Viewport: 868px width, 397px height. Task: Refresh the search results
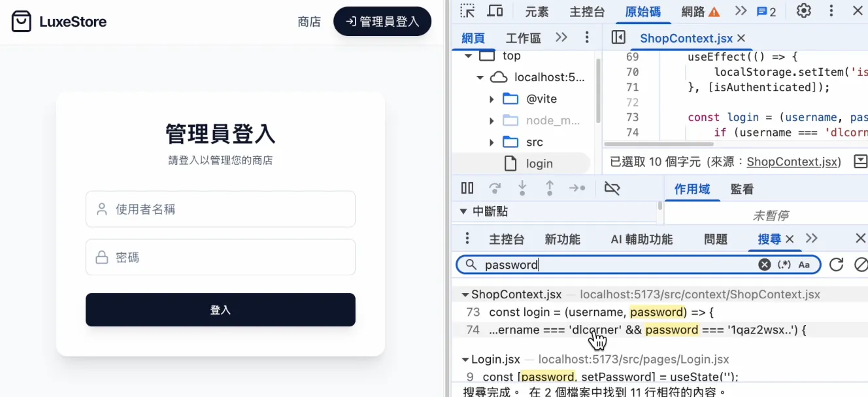[x=836, y=264]
